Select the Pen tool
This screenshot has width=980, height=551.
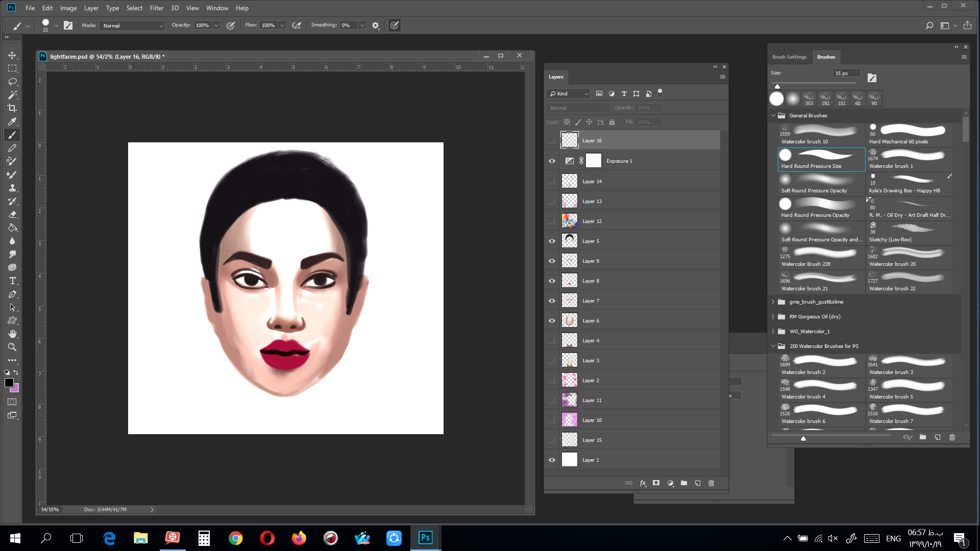pos(12,294)
